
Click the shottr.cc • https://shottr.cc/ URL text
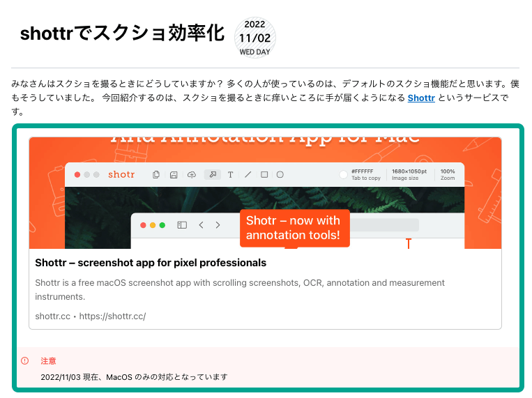(x=90, y=316)
